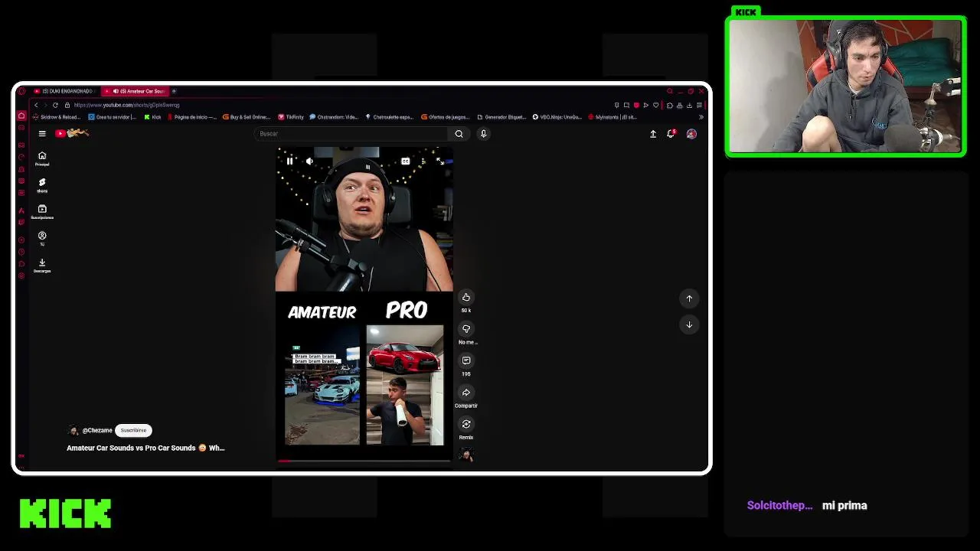Open the Myinstants bookmark
The height and width of the screenshot is (551, 980).
click(612, 117)
